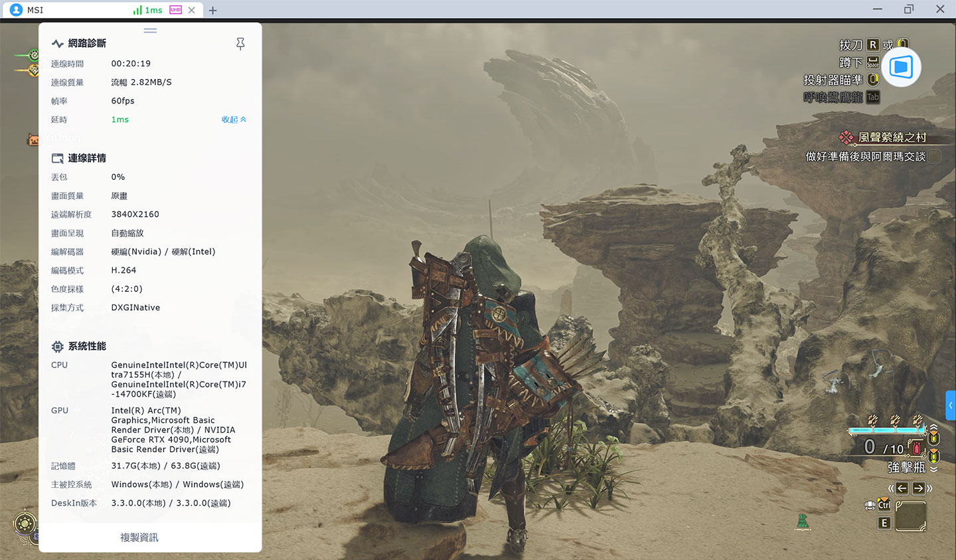Click the Tab key icon beside 呼喚鷺鷹龍
Image resolution: width=956 pixels, height=560 pixels.
point(873,97)
